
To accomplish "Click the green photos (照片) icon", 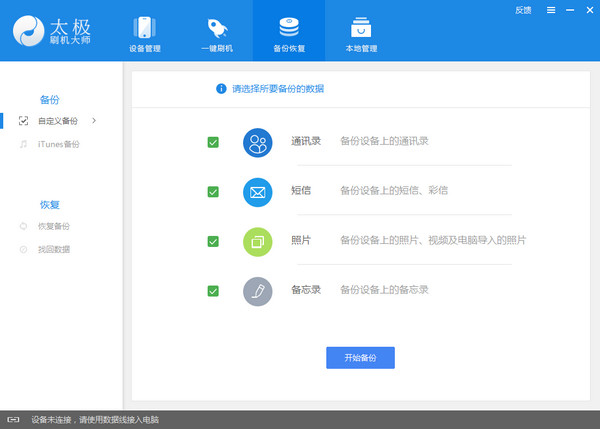I will [x=258, y=241].
